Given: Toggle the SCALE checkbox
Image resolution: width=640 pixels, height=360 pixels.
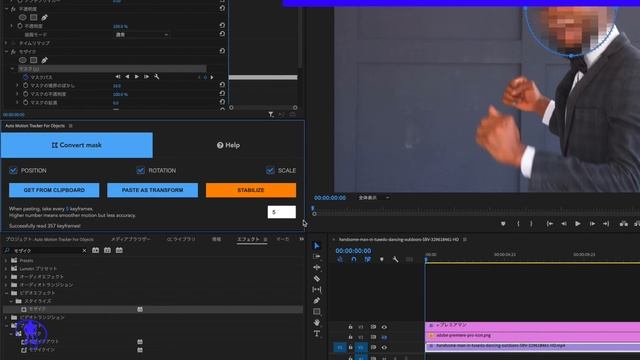Looking at the screenshot, I should [x=270, y=170].
